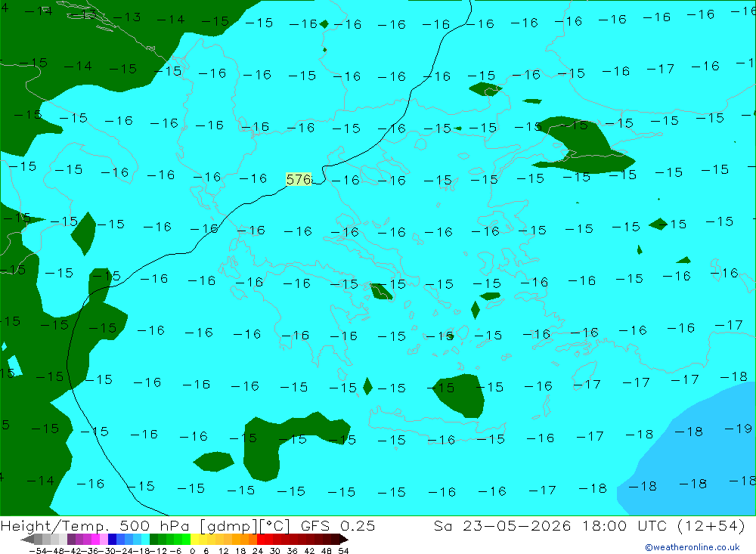Click the '-54' legend scale label
Viewport: 756px width, 554px height.
pyautogui.click(x=38, y=551)
